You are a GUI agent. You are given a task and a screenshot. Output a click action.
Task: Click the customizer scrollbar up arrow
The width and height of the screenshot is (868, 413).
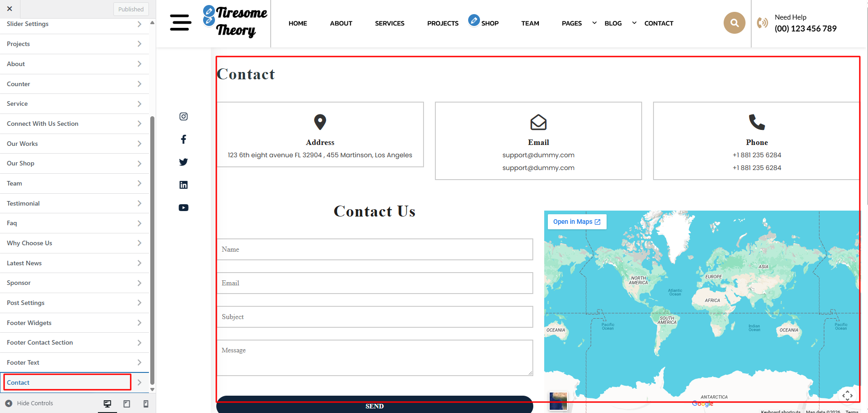(x=152, y=22)
